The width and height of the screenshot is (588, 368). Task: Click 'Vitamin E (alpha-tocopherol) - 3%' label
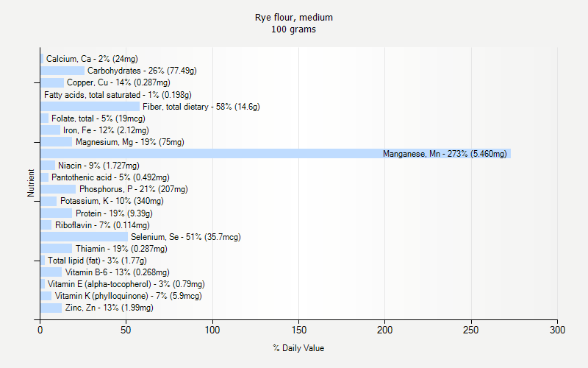point(126,284)
